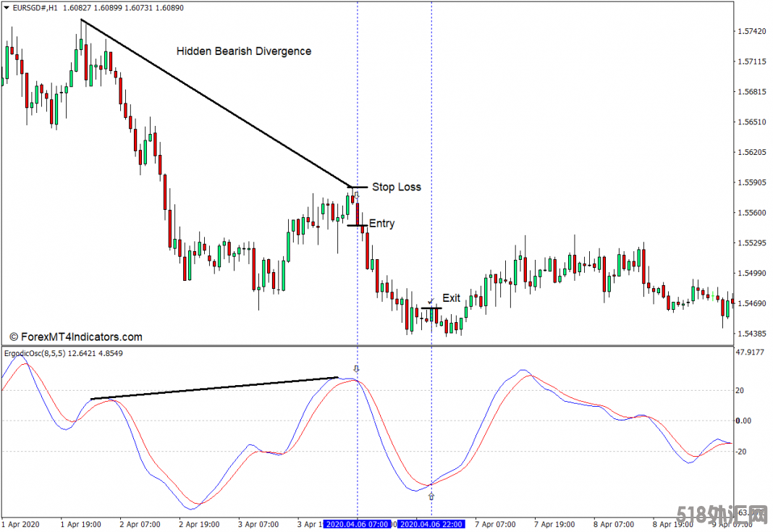Screen dimensions: 773x532
Task: Select the Exit text label
Action: (451, 298)
